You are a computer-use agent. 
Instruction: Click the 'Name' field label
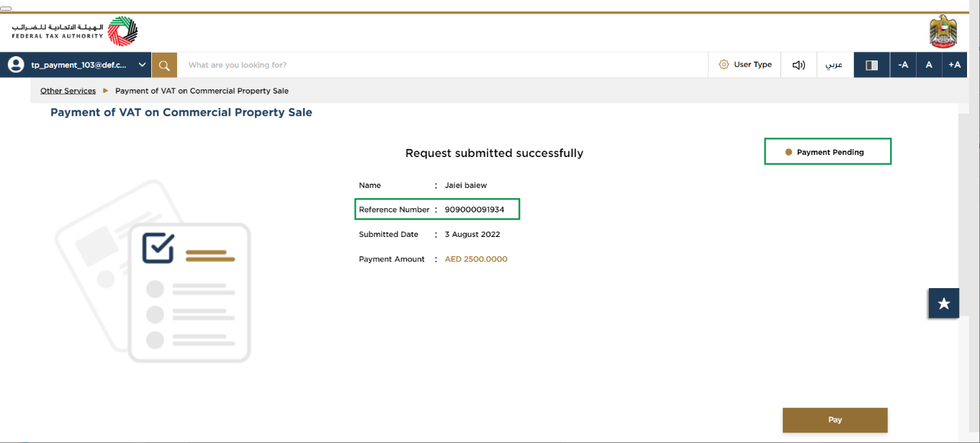pos(370,185)
